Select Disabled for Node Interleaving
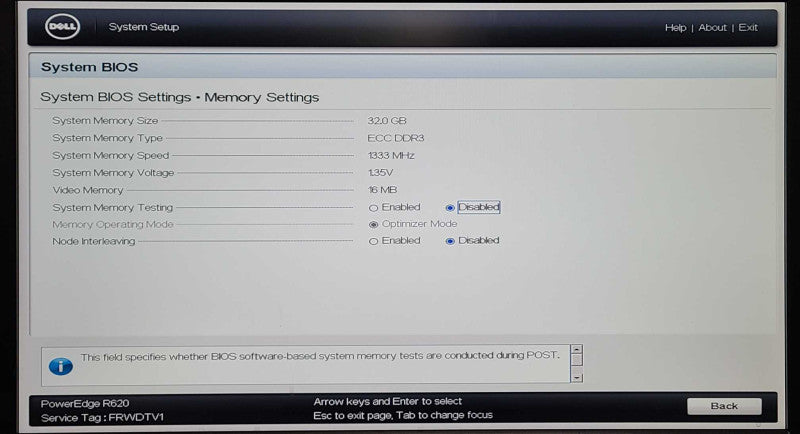Screen dimensions: 800x434 pos(450,241)
